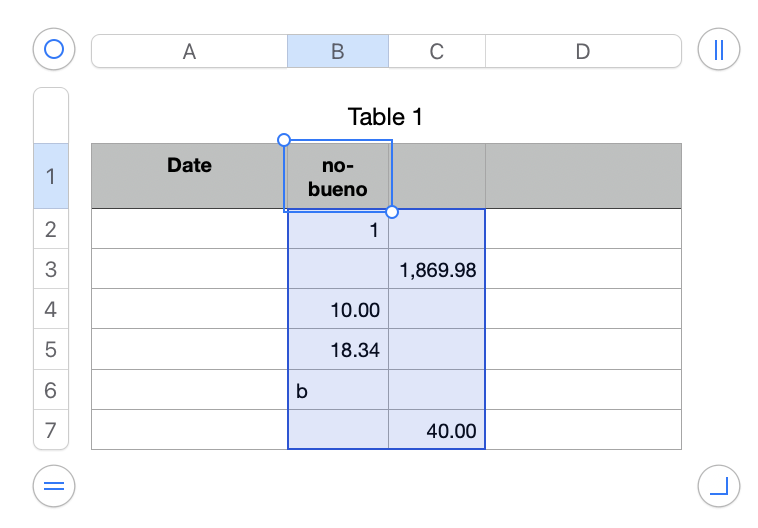This screenshot has width=758, height=528.
Task: Click the add column handle icon
Action: pos(718,49)
